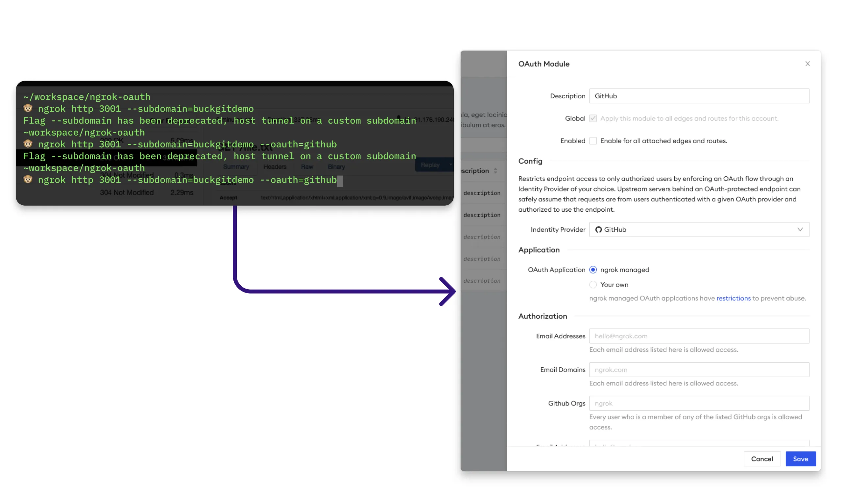The image size is (868, 490).
Task: Click the Summary tab in request viewer
Action: 235,166
